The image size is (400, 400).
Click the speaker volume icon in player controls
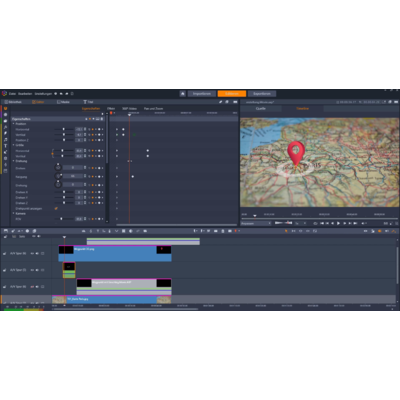(364, 223)
